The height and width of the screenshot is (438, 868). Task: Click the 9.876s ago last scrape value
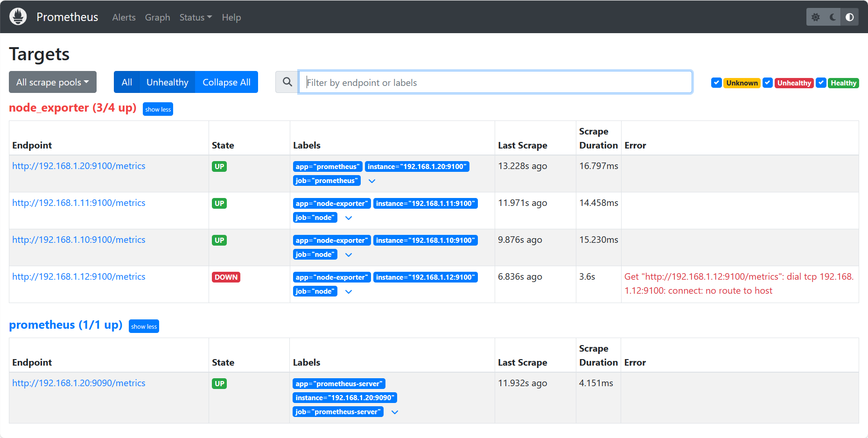520,240
